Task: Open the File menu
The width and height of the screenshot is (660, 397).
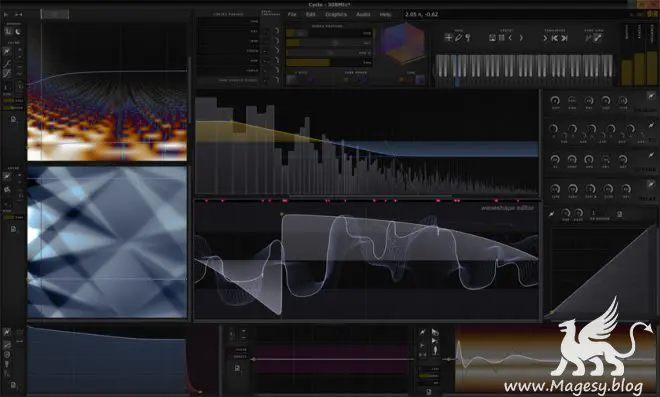Action: (x=292, y=14)
